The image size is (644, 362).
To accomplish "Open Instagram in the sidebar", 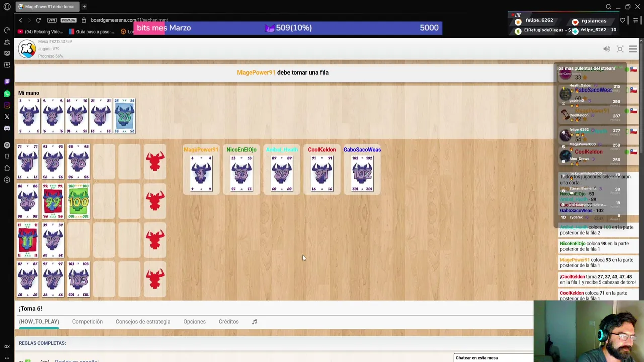I will [x=7, y=105].
